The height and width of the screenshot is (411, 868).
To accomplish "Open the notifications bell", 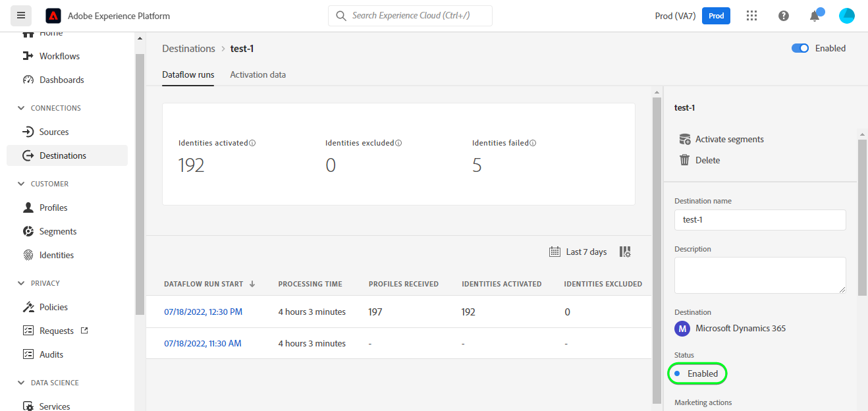I will click(815, 16).
